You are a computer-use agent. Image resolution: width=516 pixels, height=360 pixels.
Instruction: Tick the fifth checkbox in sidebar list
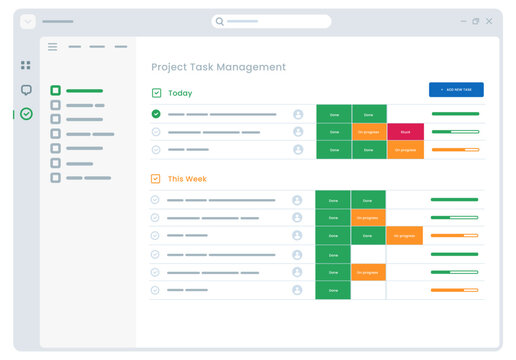coord(56,148)
